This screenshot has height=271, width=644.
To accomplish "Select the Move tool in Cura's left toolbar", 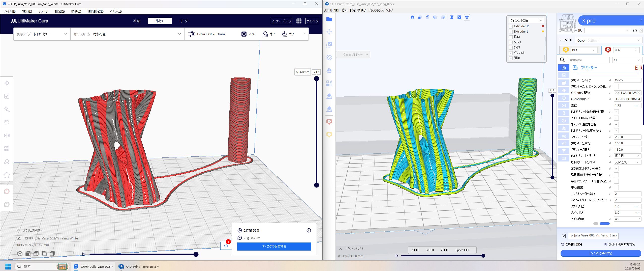I will [x=7, y=83].
